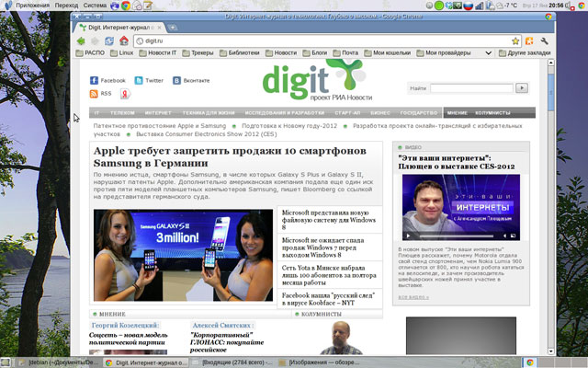Open the network signal indicator in tray
588x368 pixels.
click(480, 6)
